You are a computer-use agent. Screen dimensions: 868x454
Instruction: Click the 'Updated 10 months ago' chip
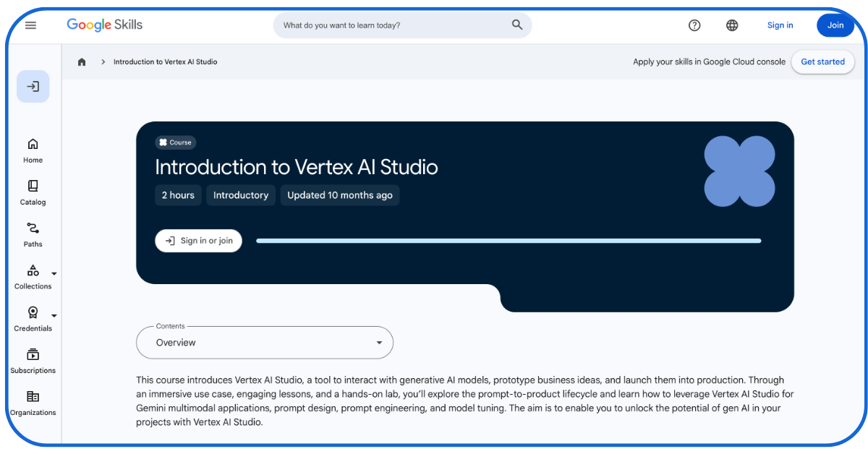(x=340, y=195)
